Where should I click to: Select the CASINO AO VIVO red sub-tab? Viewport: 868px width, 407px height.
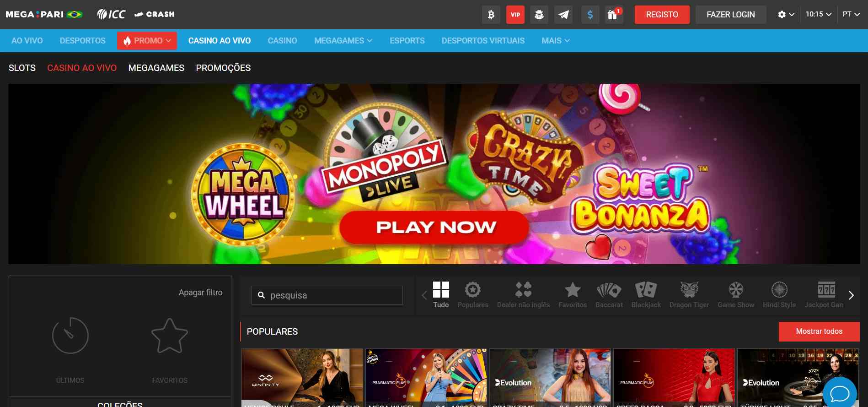coord(82,68)
